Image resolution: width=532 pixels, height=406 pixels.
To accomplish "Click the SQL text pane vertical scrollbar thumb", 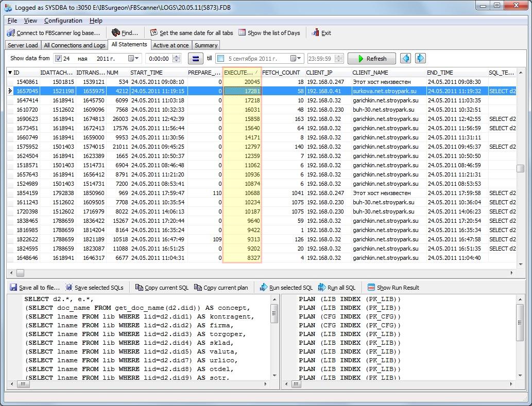I will [274, 314].
